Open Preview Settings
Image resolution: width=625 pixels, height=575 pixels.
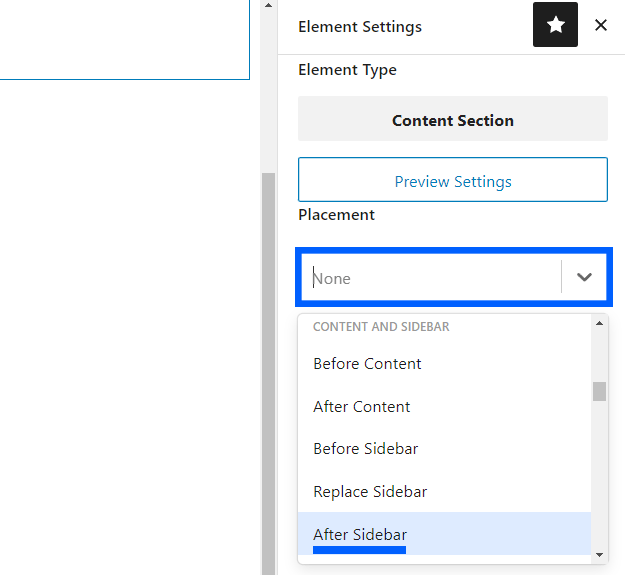pos(452,181)
